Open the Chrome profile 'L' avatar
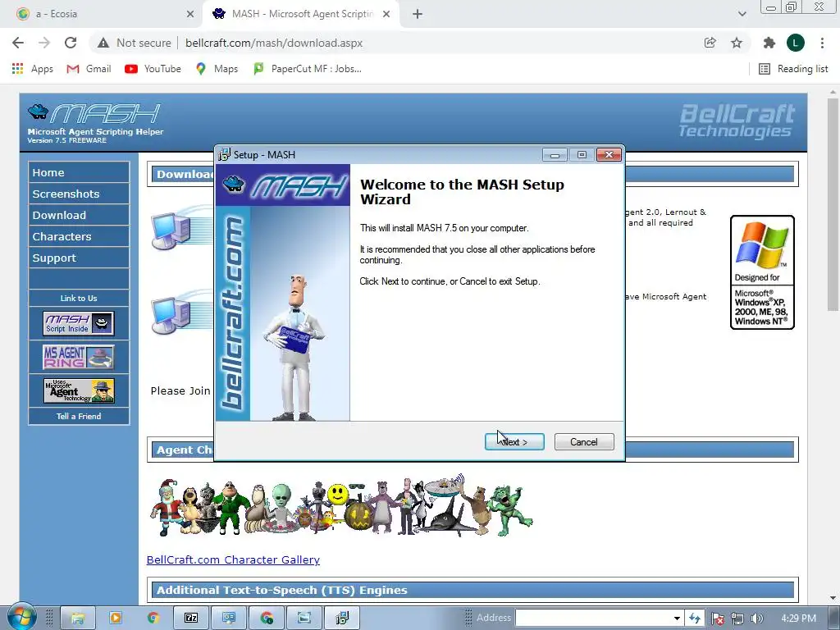840x630 pixels. [x=796, y=43]
